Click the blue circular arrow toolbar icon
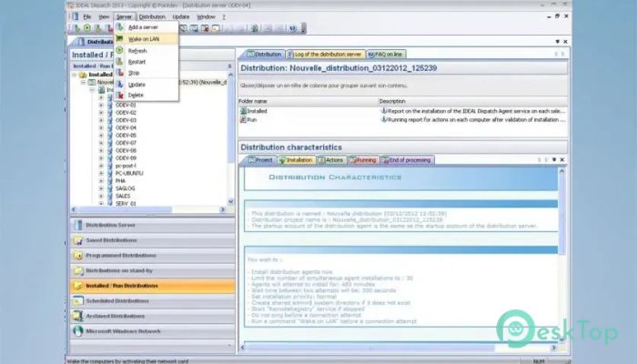 tap(292, 28)
